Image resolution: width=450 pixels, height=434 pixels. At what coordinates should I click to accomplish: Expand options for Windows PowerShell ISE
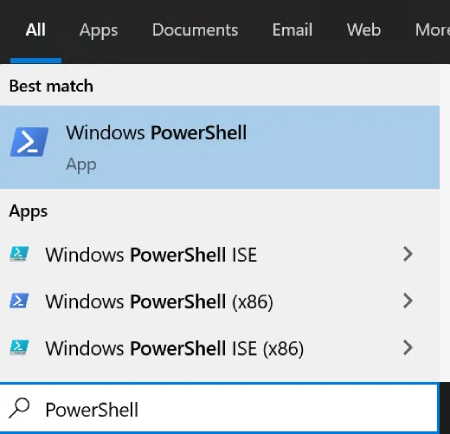[408, 254]
